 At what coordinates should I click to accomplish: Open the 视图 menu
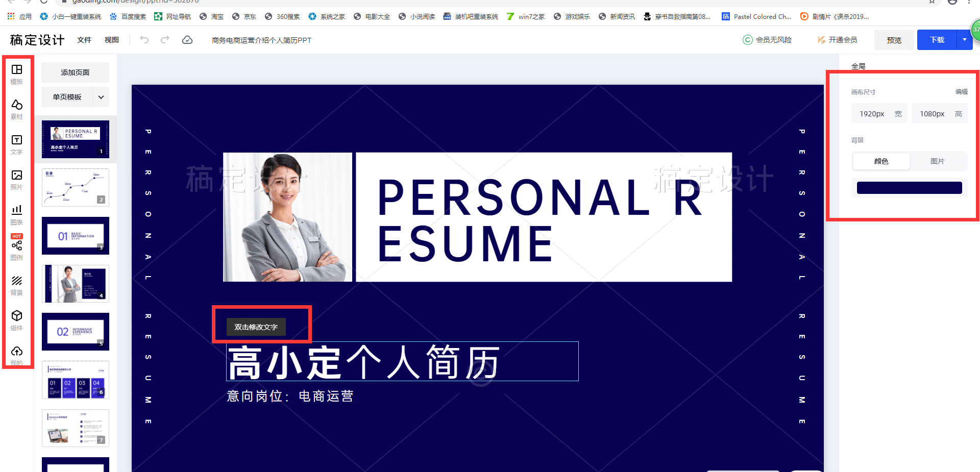(112, 40)
